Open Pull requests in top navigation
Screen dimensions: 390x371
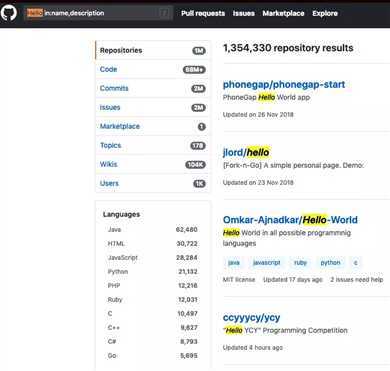coord(203,13)
